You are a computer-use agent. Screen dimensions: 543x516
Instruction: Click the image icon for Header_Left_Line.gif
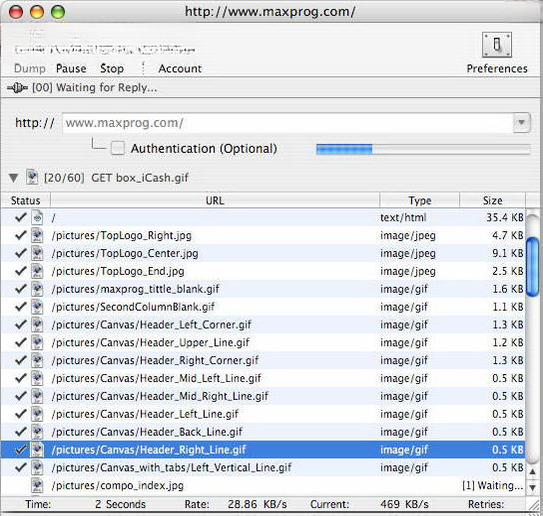37,414
